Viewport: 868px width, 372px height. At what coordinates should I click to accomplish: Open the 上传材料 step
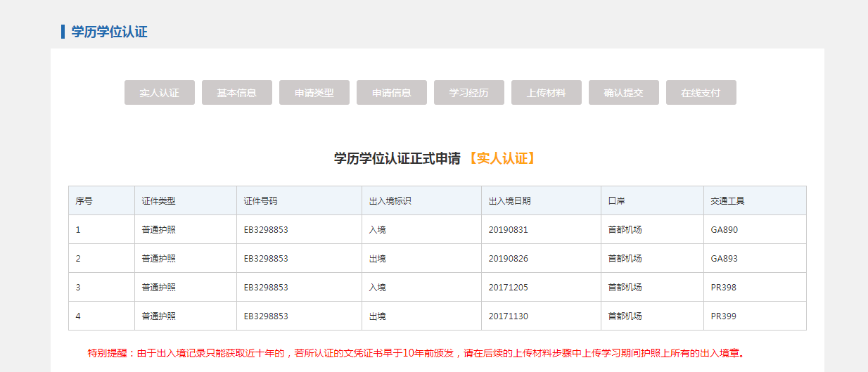(546, 93)
